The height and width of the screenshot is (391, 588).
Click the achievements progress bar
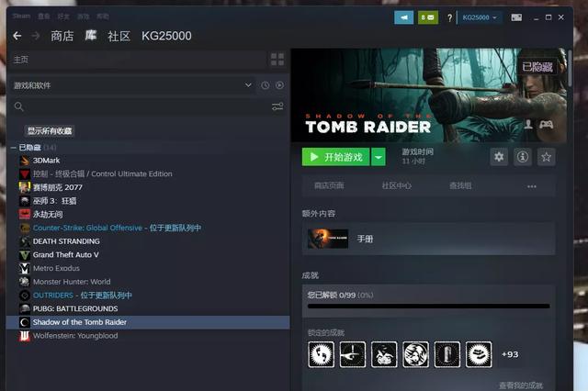(x=429, y=306)
